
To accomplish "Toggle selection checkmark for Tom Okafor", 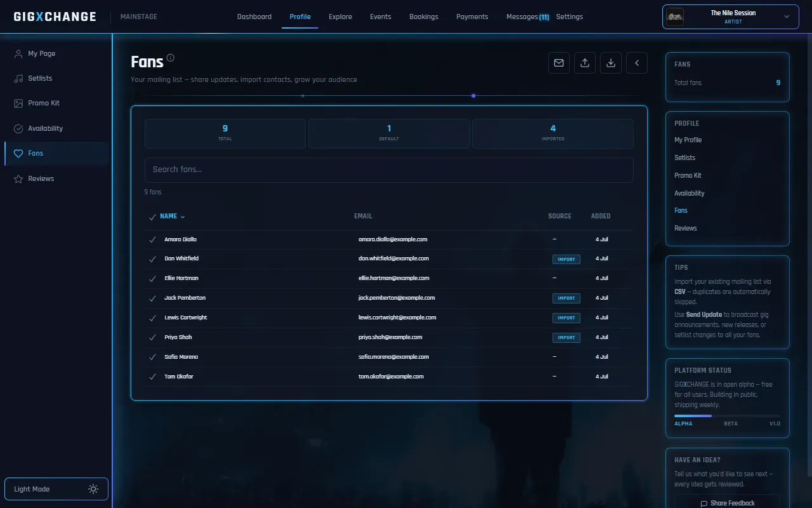I will click(152, 377).
